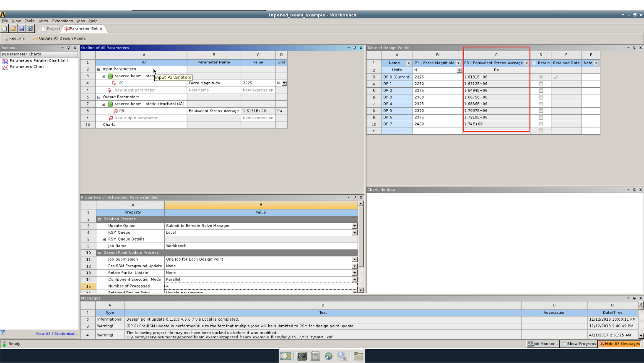Check Retain for DP 4
Image resolution: width=644 pixels, height=363 pixels.
[541, 104]
